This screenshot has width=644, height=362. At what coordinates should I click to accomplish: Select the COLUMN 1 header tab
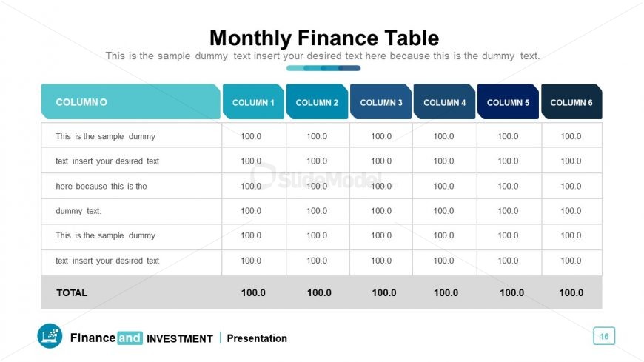pos(253,102)
